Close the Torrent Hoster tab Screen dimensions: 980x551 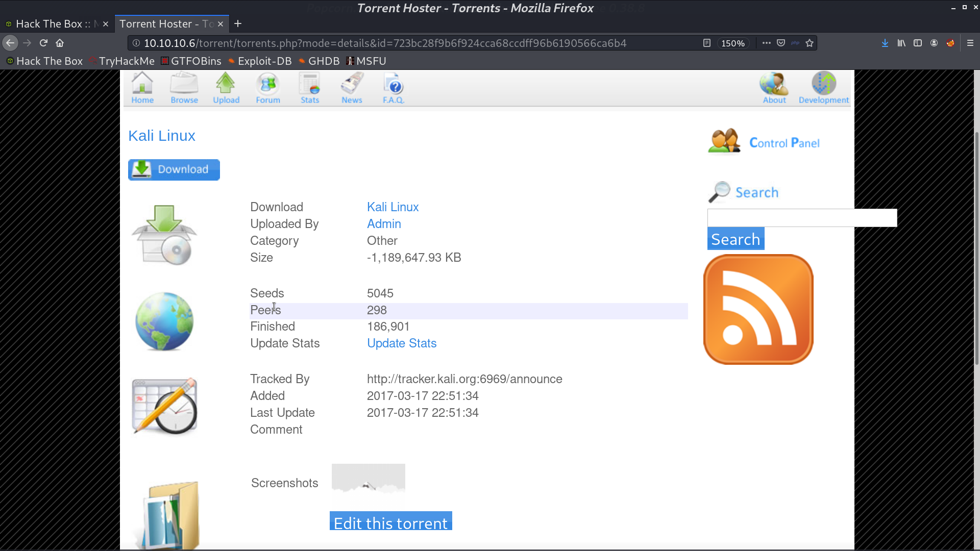220,24
